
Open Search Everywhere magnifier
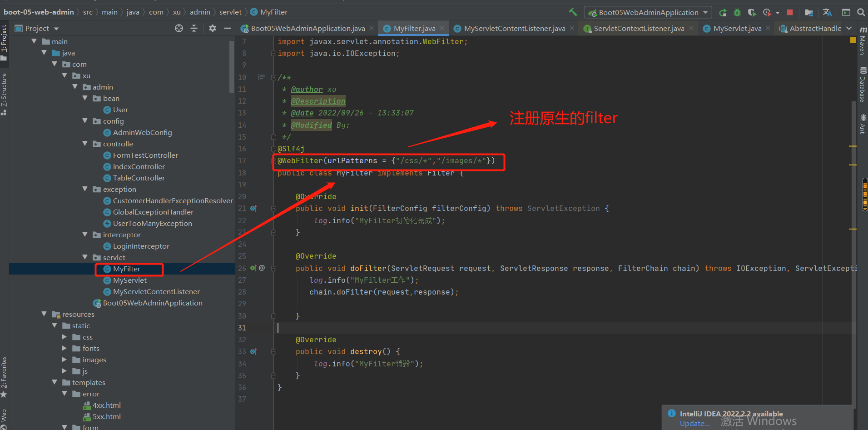pos(861,12)
